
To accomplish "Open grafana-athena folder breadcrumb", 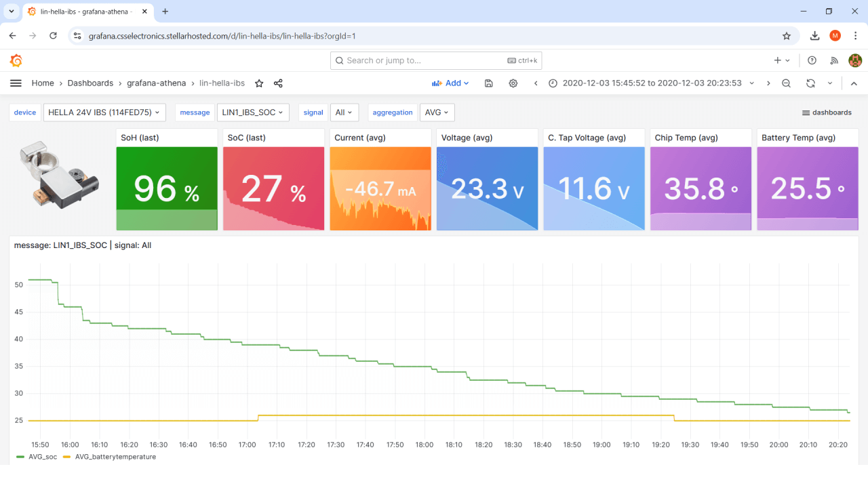I will tap(156, 83).
